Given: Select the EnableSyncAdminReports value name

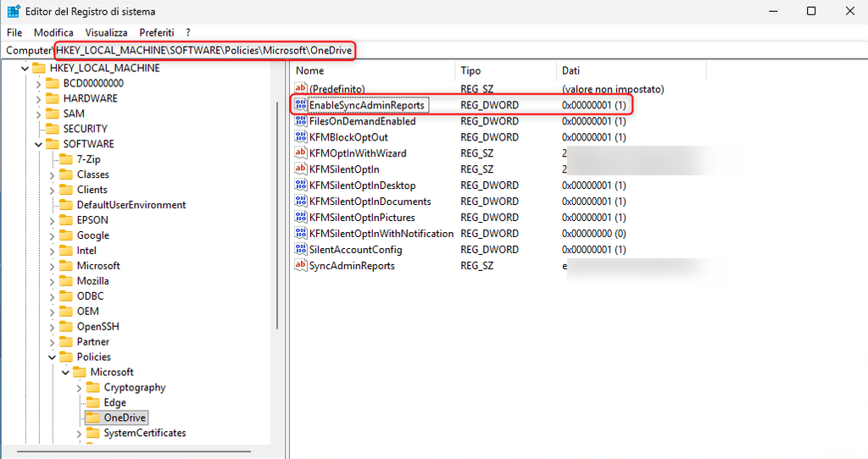Looking at the screenshot, I should point(367,105).
